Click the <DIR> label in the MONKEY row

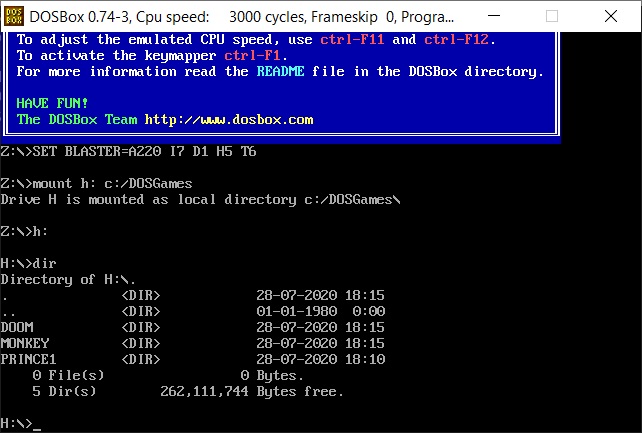140,343
